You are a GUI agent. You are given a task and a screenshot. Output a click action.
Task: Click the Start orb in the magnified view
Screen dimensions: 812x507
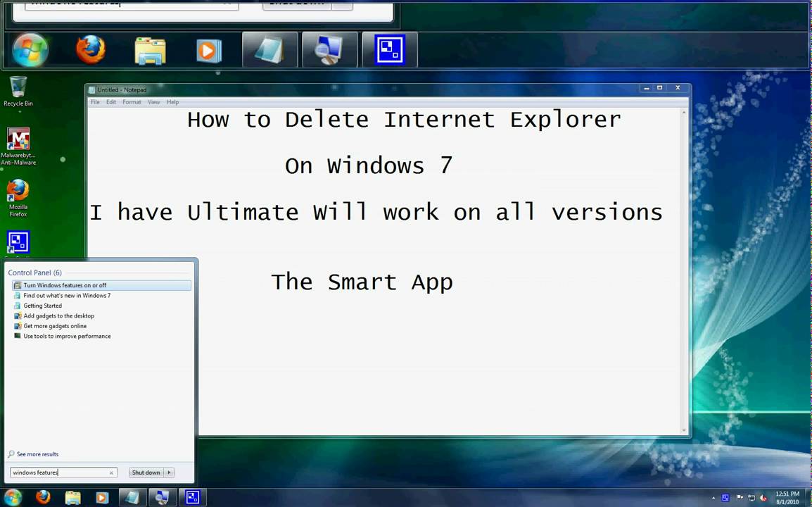pyautogui.click(x=30, y=50)
